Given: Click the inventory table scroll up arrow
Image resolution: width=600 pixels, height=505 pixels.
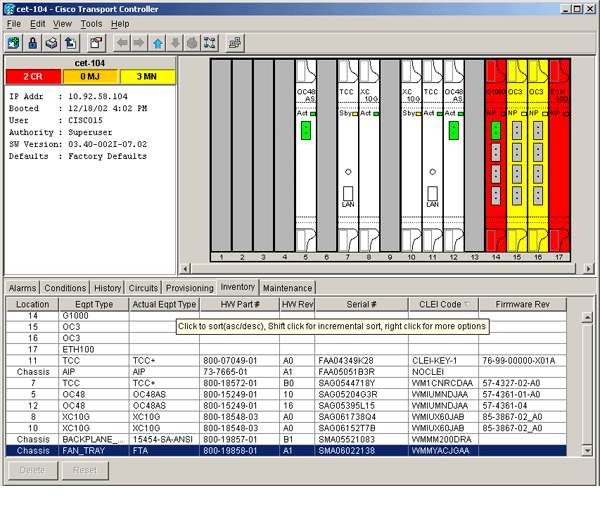Looking at the screenshot, I should coord(587,317).
